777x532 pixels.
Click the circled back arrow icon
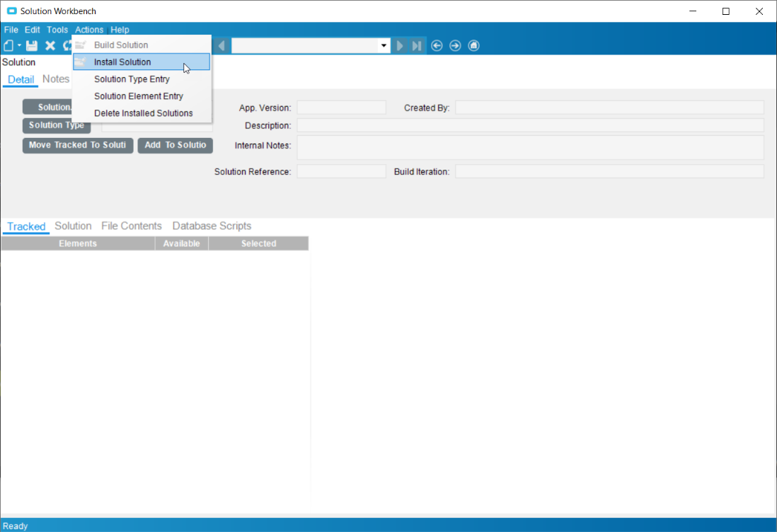point(437,46)
